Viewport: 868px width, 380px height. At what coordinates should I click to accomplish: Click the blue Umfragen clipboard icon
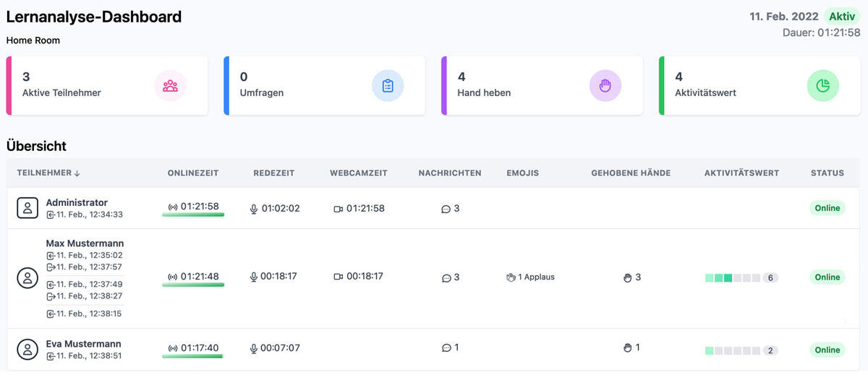pyautogui.click(x=388, y=86)
